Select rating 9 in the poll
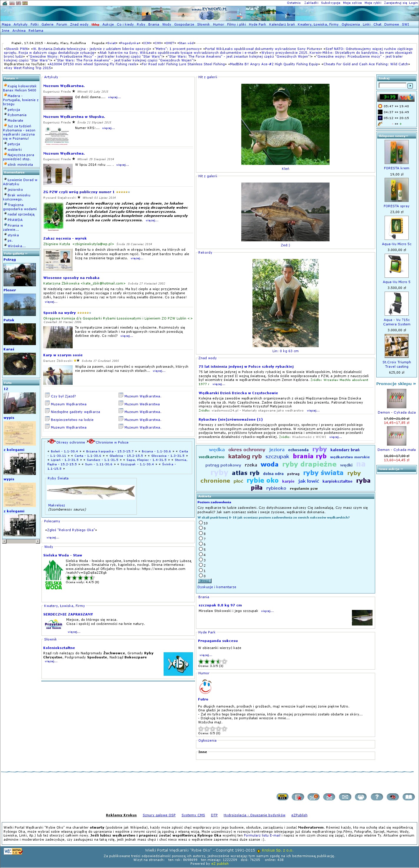 [x=201, y=528]
